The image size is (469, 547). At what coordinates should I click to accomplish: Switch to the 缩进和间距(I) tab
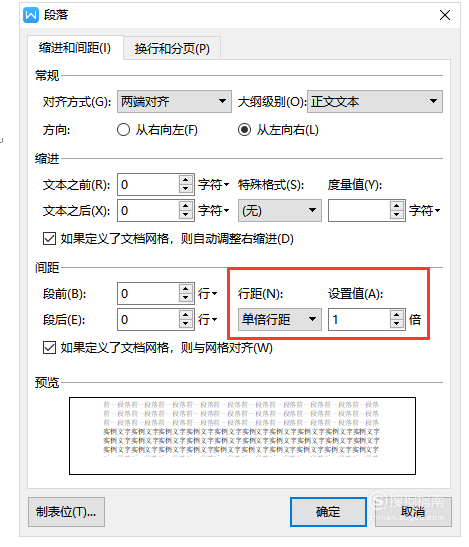(75, 48)
